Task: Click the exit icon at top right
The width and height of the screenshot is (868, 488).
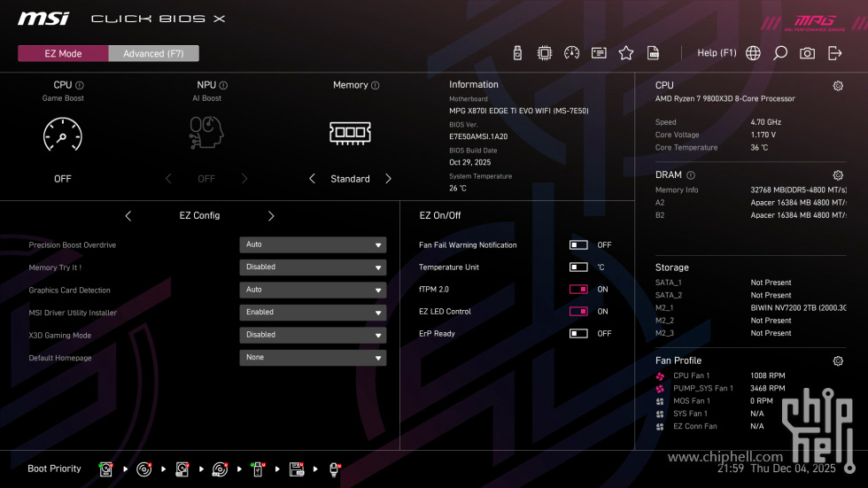Action: (x=834, y=53)
